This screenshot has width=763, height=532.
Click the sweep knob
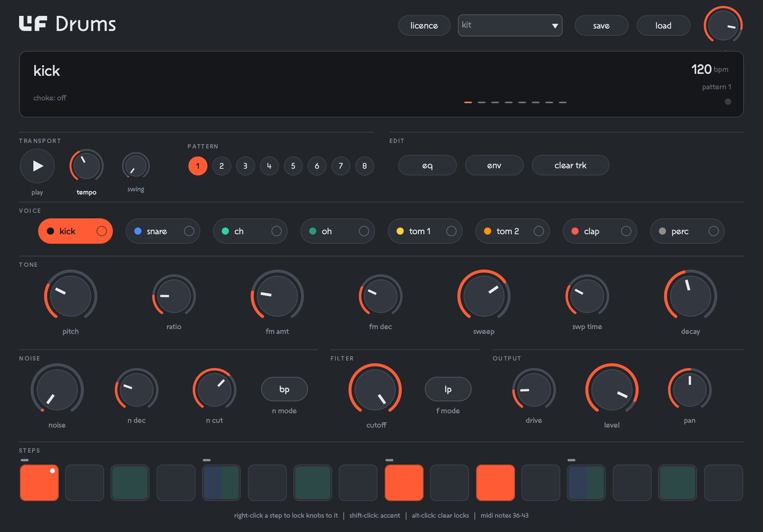[x=483, y=296]
